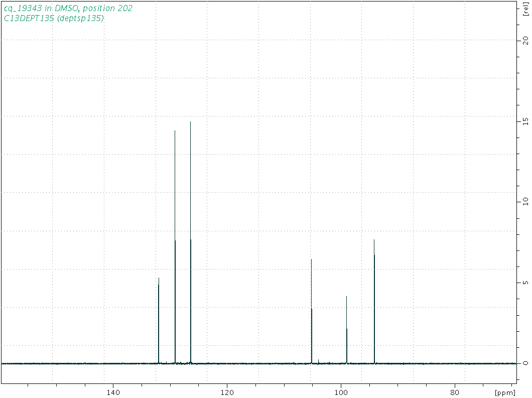
Task: Click the [ppm] chemical shift axis label
Action: point(505,393)
